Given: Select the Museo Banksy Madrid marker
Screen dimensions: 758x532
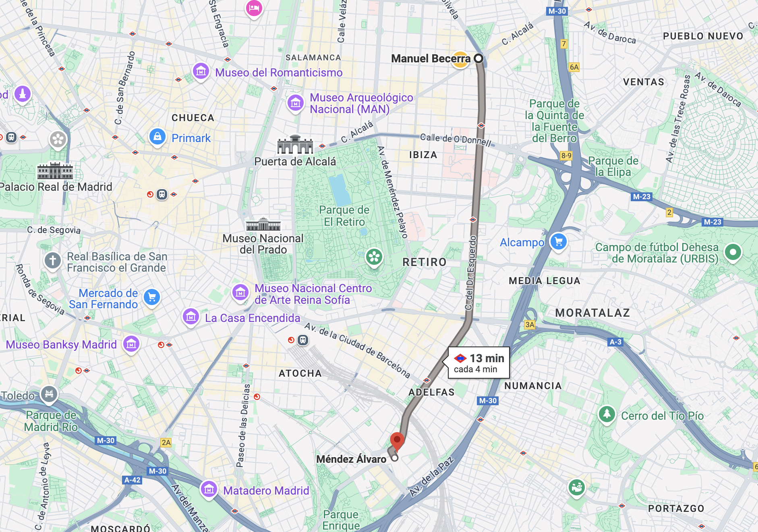Looking at the screenshot, I should coord(131,345).
